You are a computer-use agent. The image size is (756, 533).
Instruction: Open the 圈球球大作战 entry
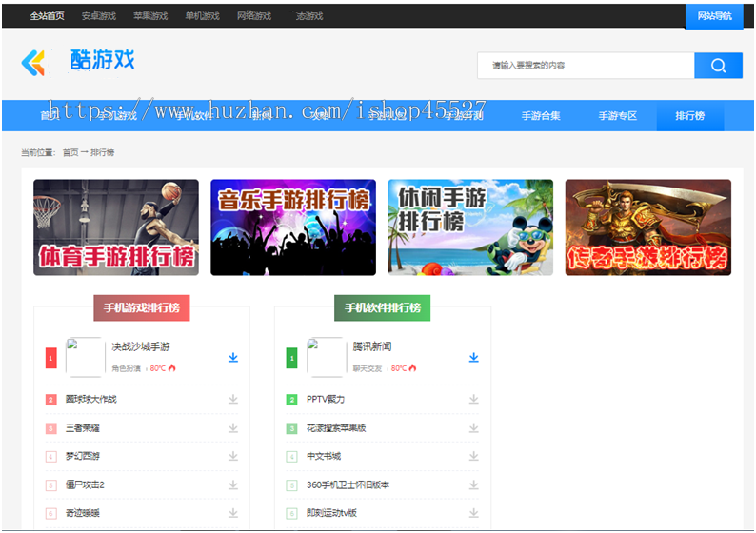(91, 400)
